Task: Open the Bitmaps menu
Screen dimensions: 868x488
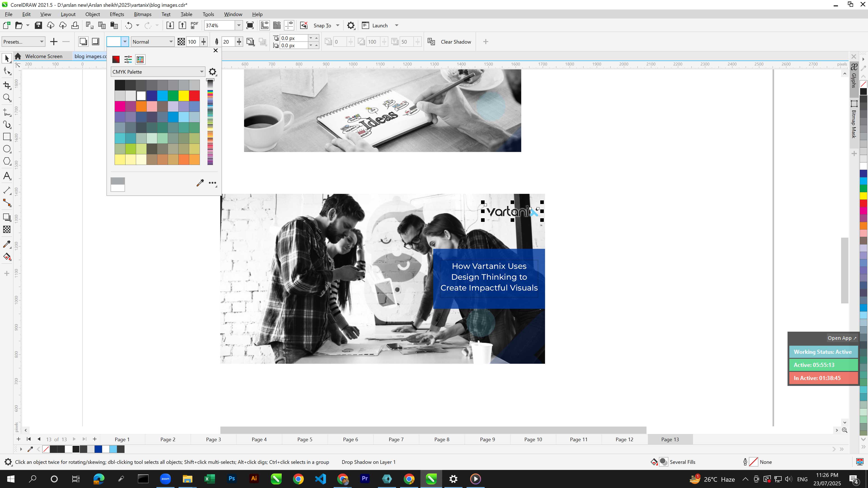Action: pyautogui.click(x=143, y=14)
